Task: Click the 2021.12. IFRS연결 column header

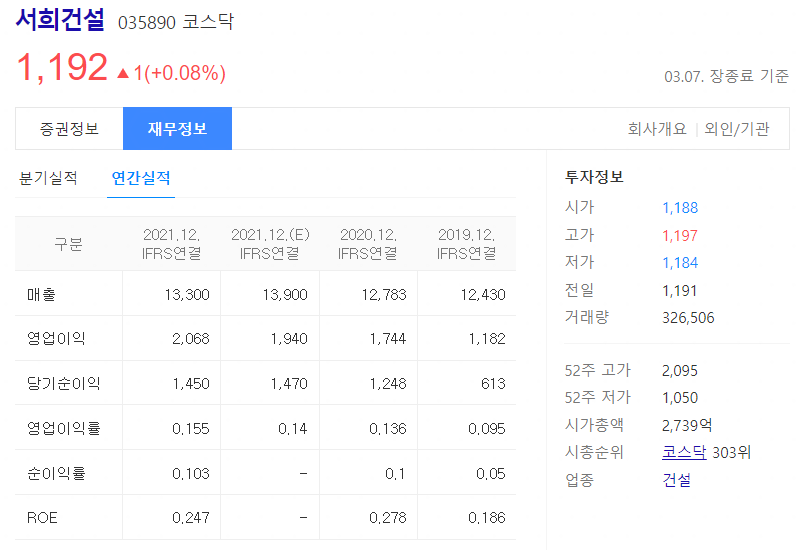Action: coord(171,244)
